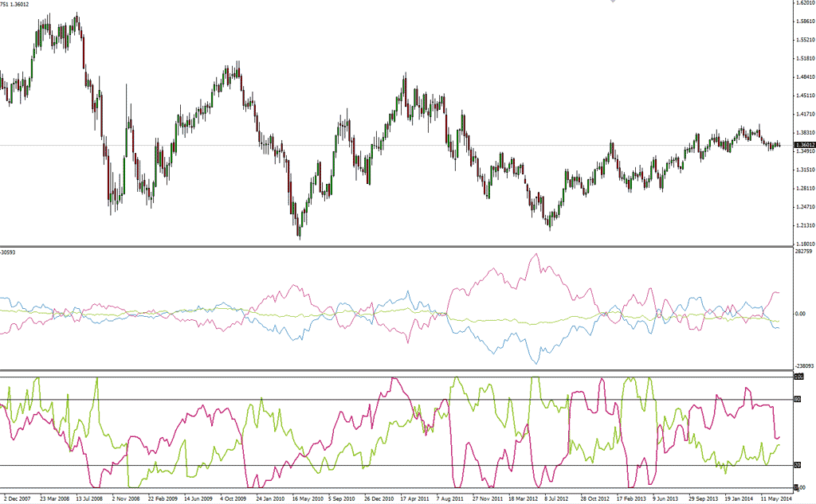
Task: Click the 1.34910 price scale value
Action: 805,151
